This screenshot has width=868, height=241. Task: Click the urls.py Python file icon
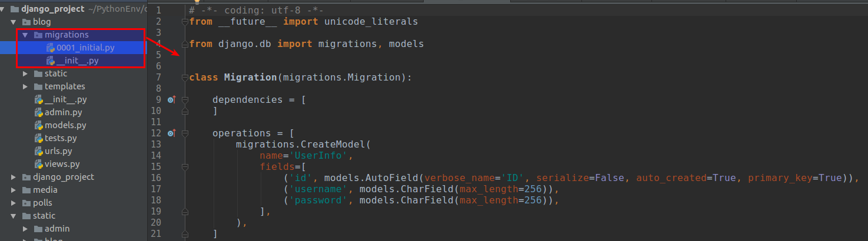pos(39,151)
